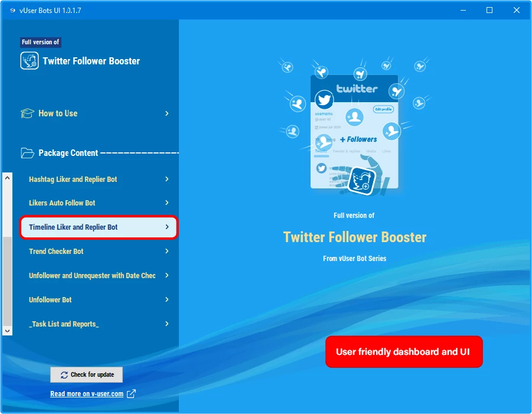Click the Twitter Follower Booster illustration

(x=354, y=126)
